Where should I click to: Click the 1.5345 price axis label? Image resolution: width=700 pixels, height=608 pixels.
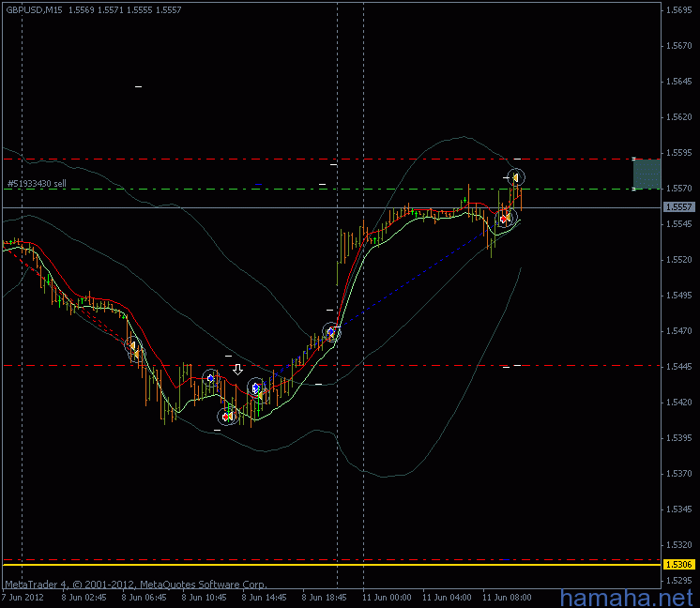pyautogui.click(x=679, y=509)
